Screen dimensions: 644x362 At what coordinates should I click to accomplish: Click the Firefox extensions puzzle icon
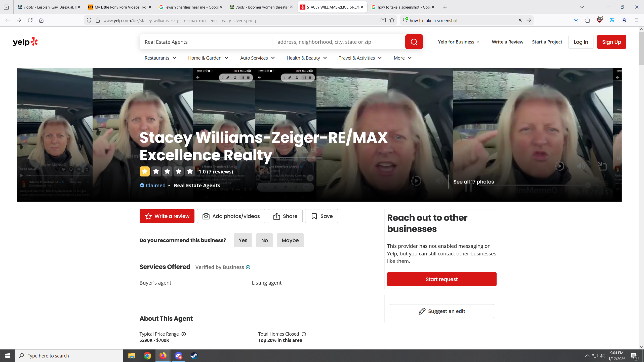point(587,20)
